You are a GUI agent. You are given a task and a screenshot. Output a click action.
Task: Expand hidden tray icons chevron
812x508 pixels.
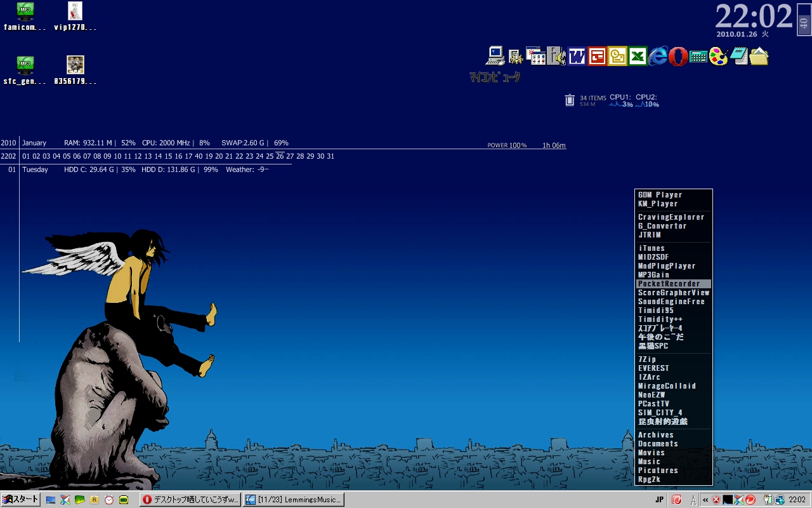(705, 500)
